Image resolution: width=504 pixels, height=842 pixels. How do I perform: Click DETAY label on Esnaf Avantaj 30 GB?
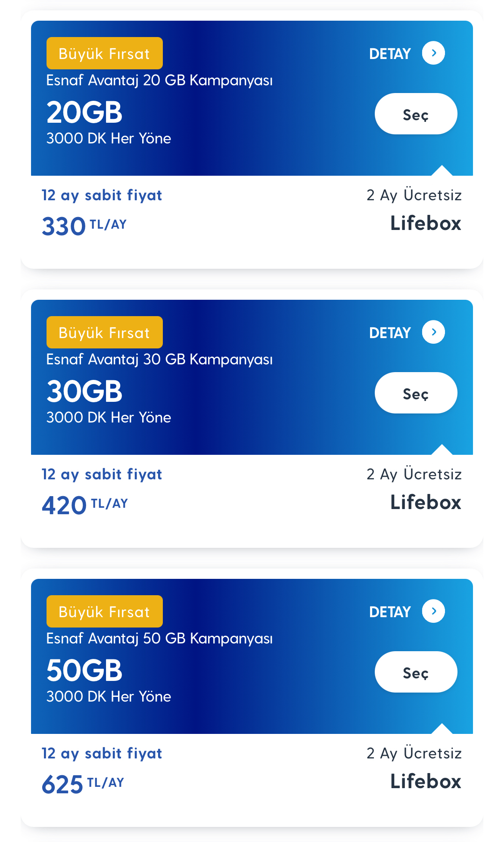click(x=390, y=333)
